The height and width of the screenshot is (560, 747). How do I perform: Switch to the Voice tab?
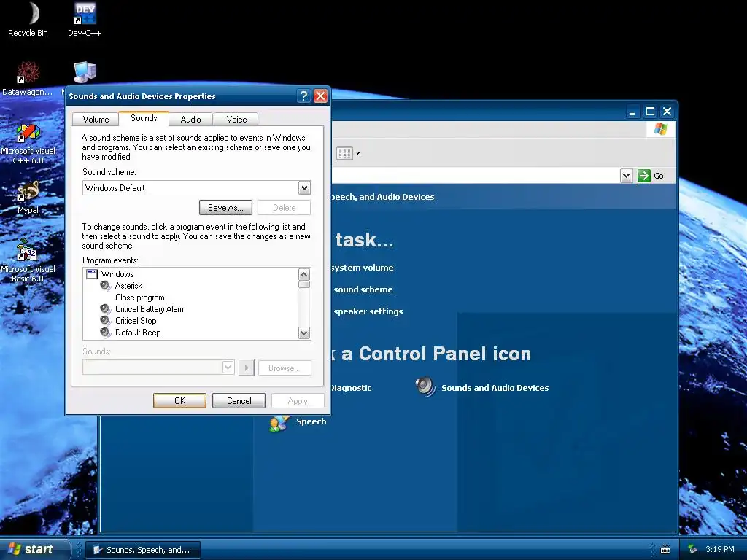[x=236, y=120]
